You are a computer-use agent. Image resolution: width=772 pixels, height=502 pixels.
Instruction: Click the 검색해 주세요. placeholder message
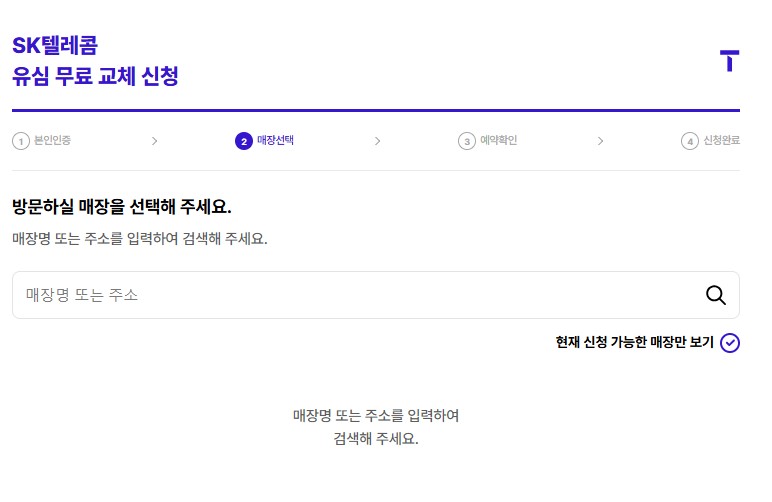pyautogui.click(x=376, y=427)
